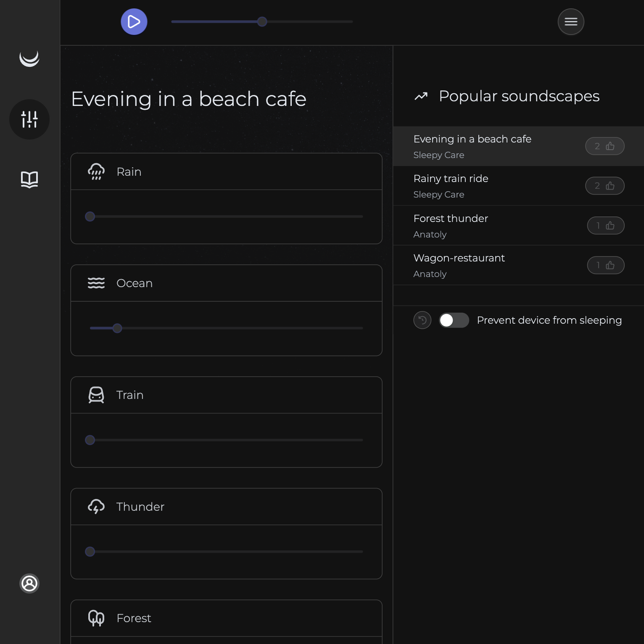Like the Rainy train ride soundscape
The image size is (644, 644).
click(x=604, y=186)
